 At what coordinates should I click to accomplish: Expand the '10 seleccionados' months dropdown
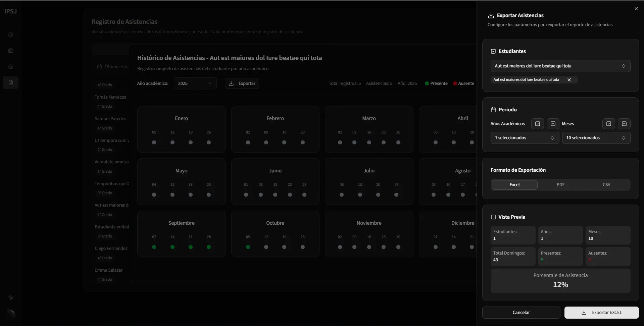(x=596, y=138)
